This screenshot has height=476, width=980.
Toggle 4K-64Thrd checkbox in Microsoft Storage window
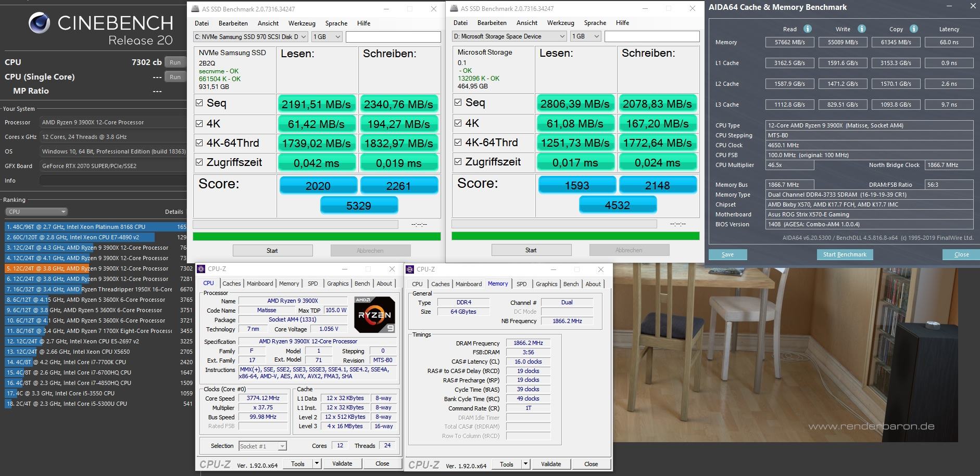click(x=458, y=142)
